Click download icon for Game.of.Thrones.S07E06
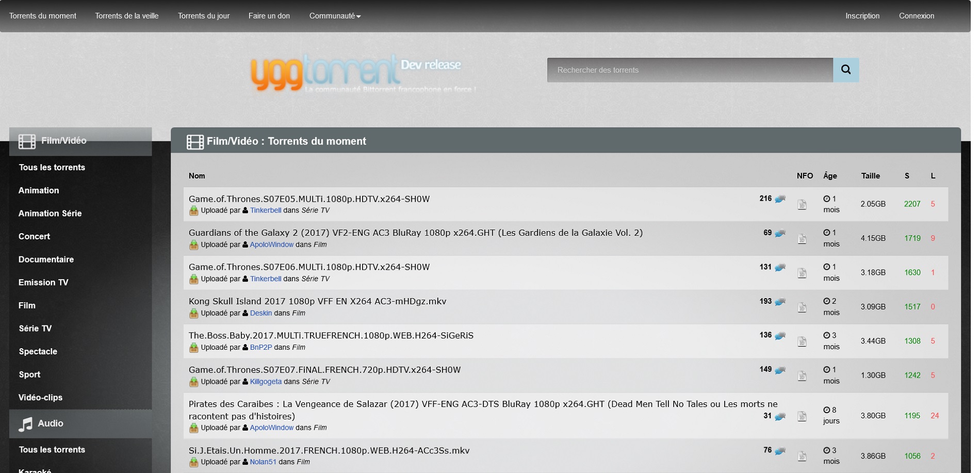Image resolution: width=980 pixels, height=473 pixels. pos(193,279)
